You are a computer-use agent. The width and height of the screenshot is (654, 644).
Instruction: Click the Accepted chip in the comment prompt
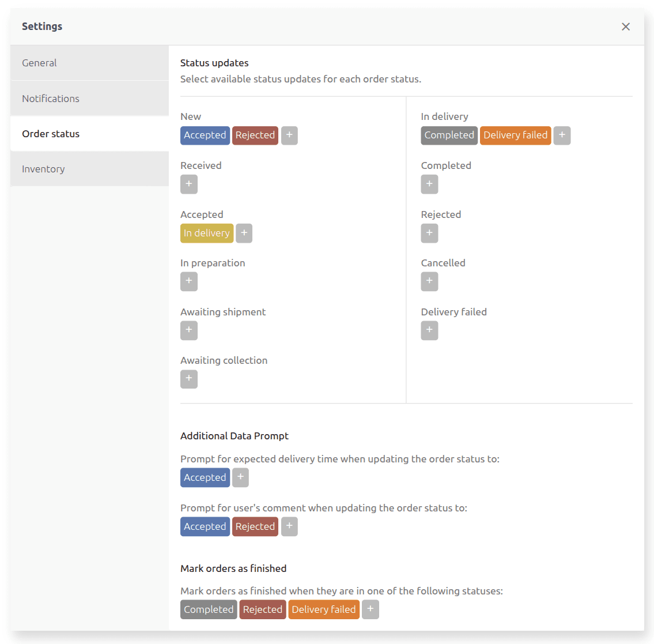(205, 526)
